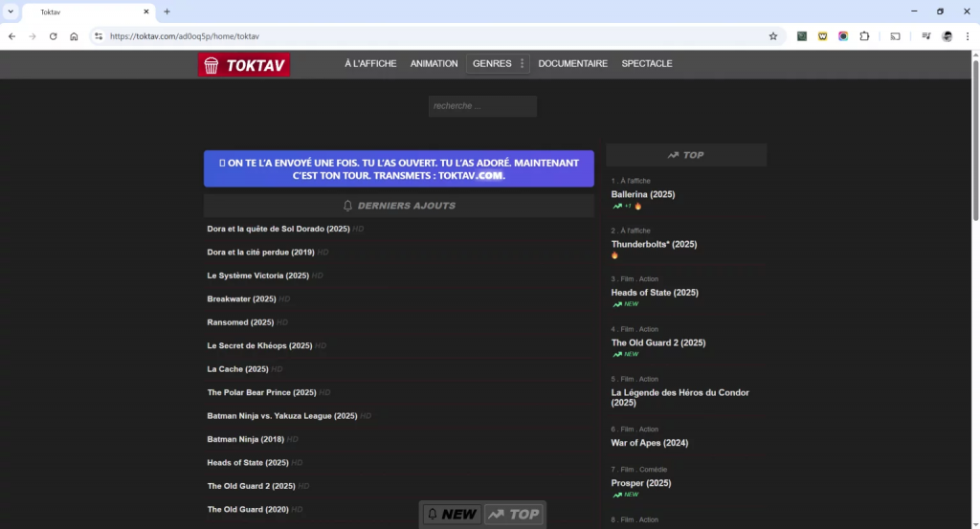
Task: Switch to NEW in the floating bottom toggle
Action: pyautogui.click(x=452, y=515)
